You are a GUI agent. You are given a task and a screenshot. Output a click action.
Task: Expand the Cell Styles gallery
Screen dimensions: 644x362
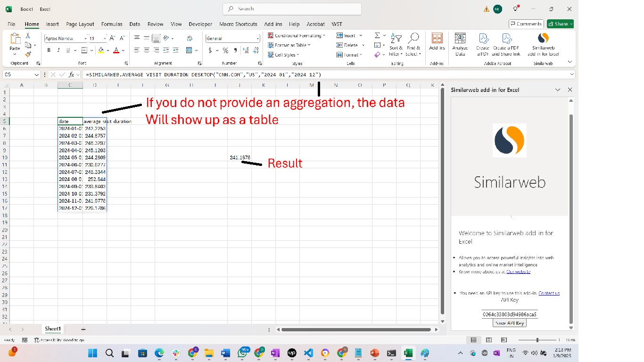coord(283,55)
